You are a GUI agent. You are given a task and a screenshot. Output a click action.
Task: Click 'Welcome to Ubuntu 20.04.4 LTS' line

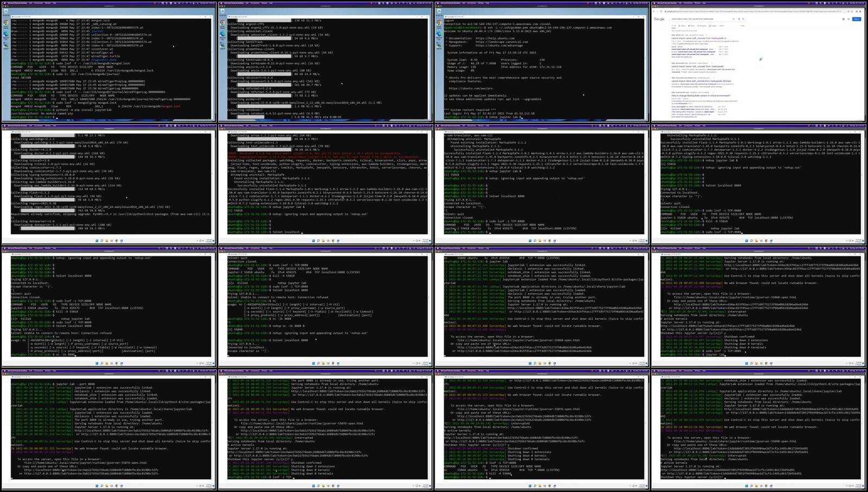click(497, 31)
